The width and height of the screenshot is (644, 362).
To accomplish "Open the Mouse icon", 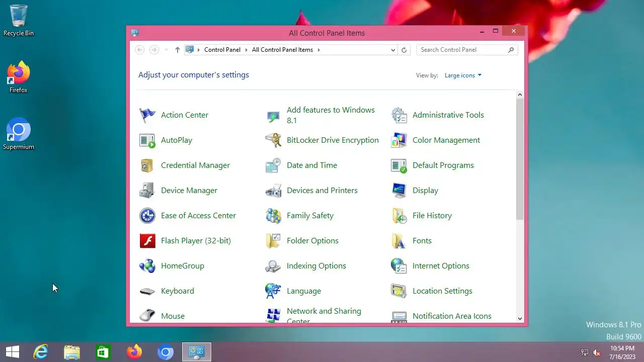I will (x=147, y=315).
